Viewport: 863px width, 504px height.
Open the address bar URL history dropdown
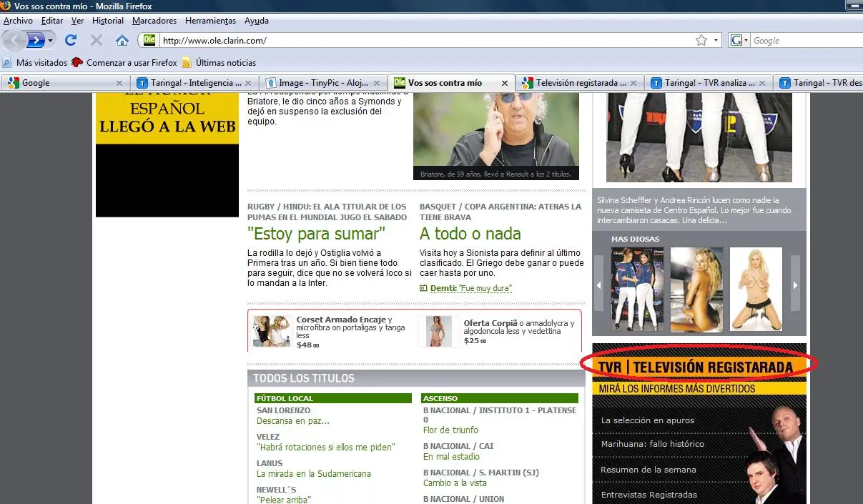click(x=716, y=41)
